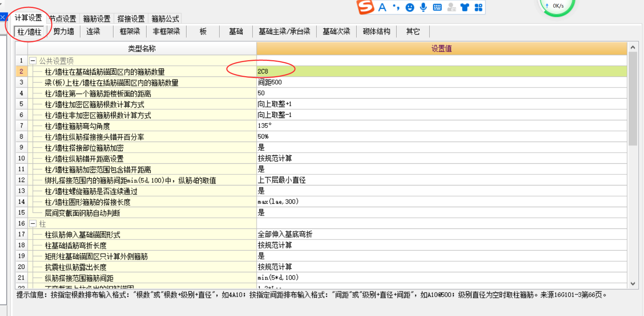Select the 砌体结构 component tab
The image size is (644, 316).
point(376,32)
